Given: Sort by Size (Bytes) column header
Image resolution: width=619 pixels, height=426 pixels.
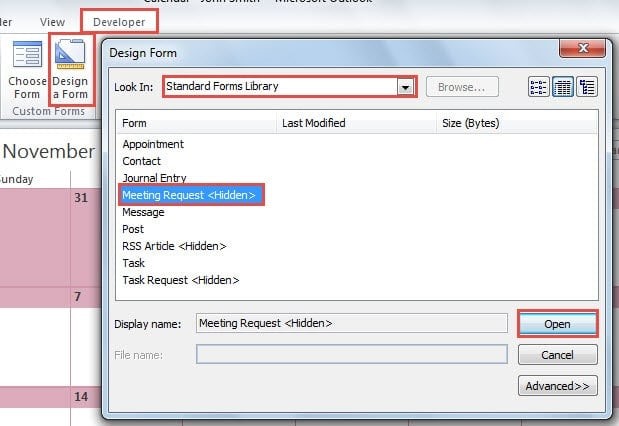Looking at the screenshot, I should coord(470,123).
